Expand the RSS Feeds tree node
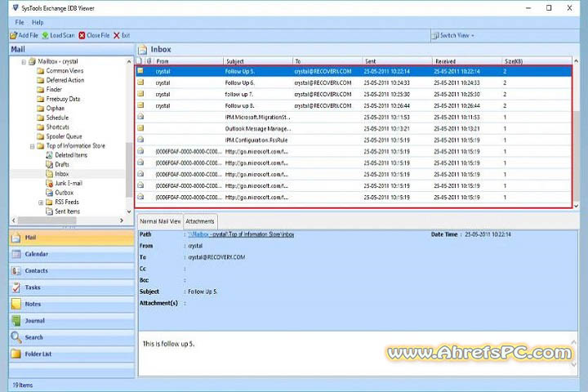This screenshot has height=392, width=588. pos(41,203)
